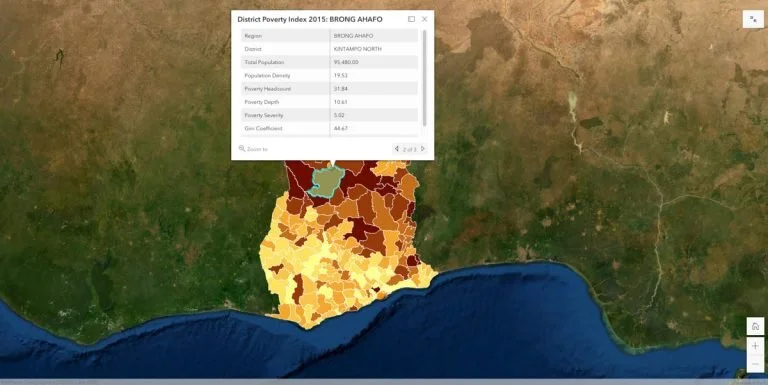Click the Population Density label
The image size is (768, 385).
pos(267,75)
